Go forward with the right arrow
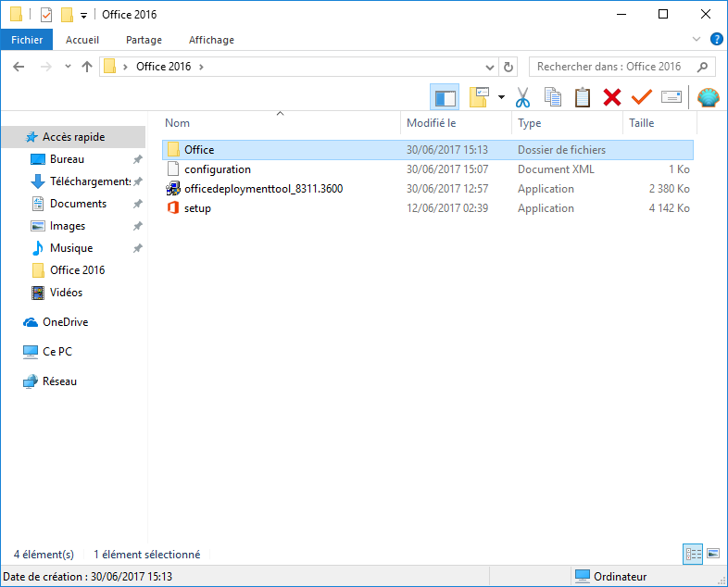Viewport: 728px width, 587px height. pos(46,67)
